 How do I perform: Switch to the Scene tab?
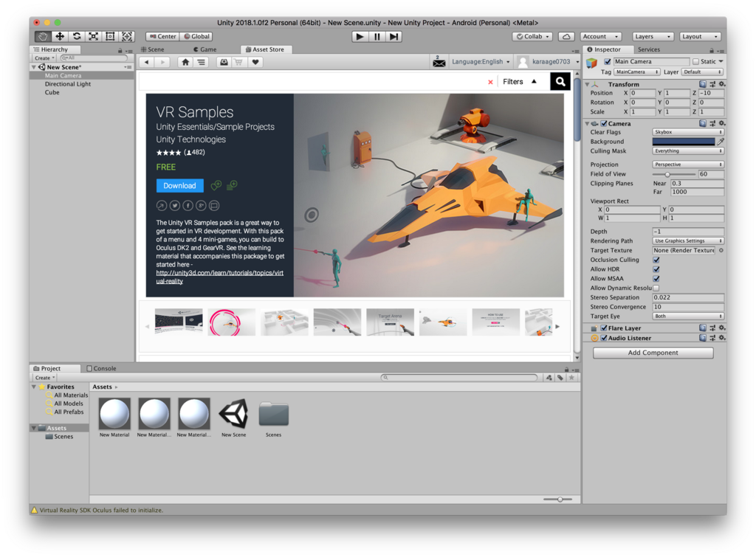pyautogui.click(x=152, y=49)
